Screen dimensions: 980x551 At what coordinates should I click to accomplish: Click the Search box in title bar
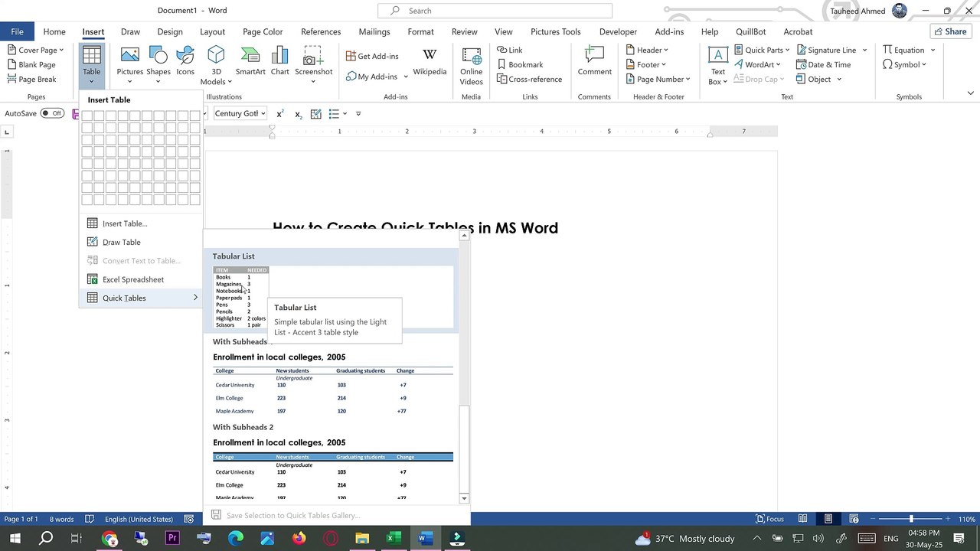(495, 11)
